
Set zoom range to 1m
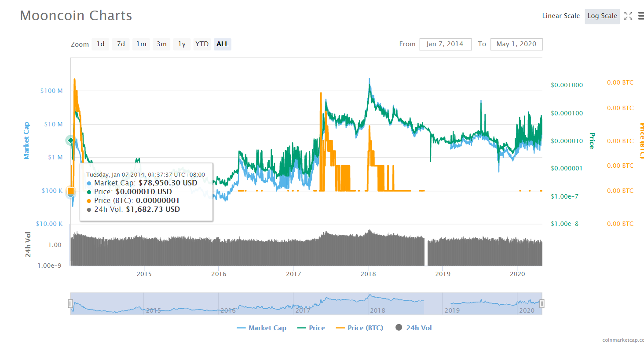141,44
